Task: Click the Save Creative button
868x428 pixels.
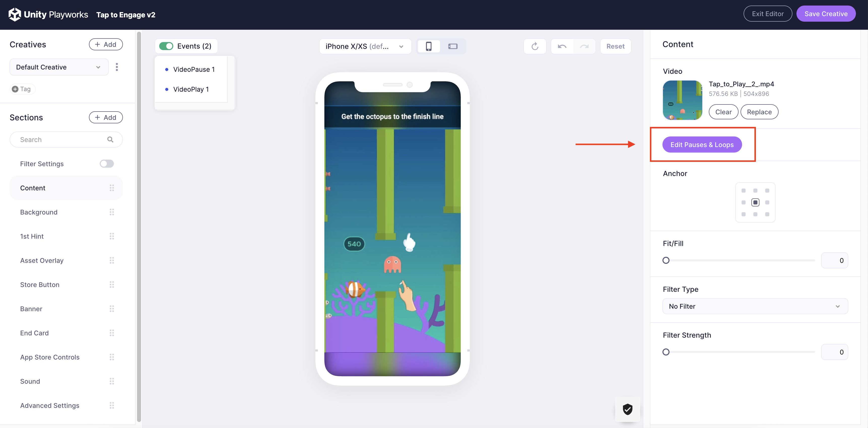Action: (x=825, y=14)
